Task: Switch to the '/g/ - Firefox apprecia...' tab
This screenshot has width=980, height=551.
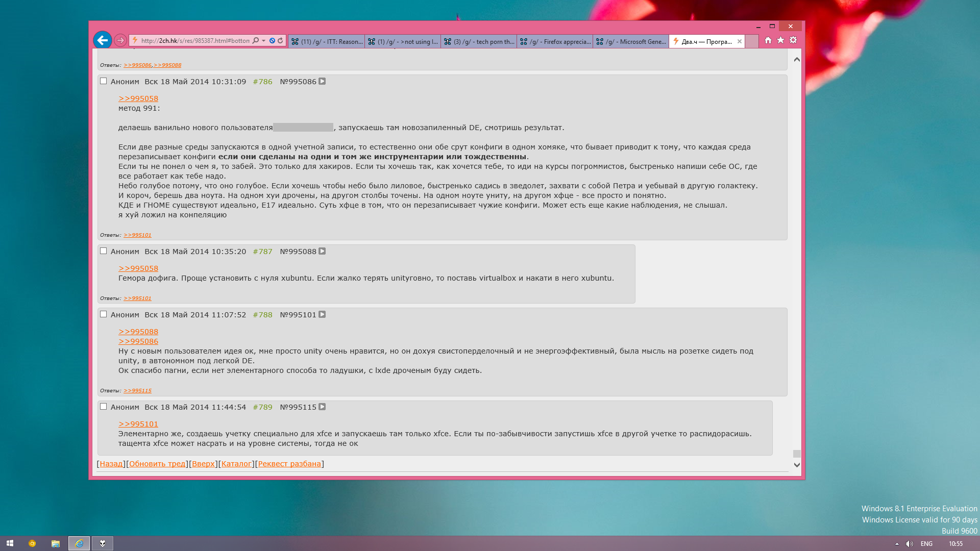Action: [555, 42]
